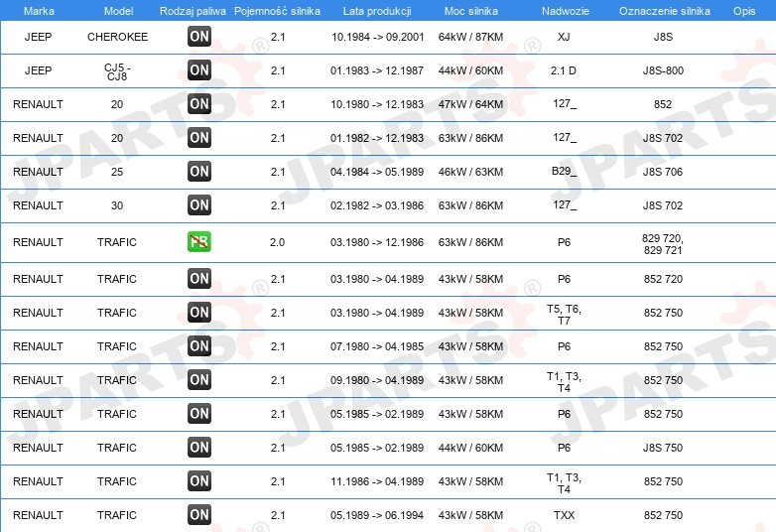Image resolution: width=776 pixels, height=532 pixels.
Task: Click the Model column header
Action: click(118, 11)
